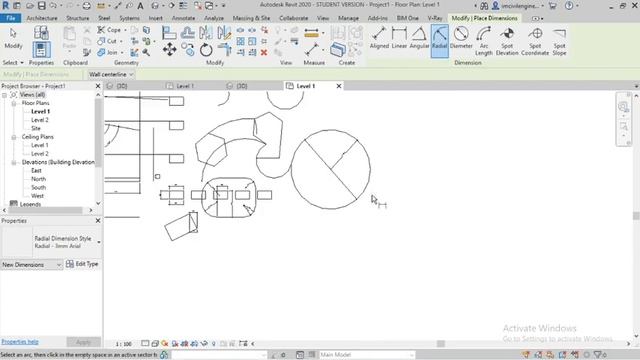The image size is (640, 360).
Task: Click the Detail Level button in view control bar
Action: (145, 344)
